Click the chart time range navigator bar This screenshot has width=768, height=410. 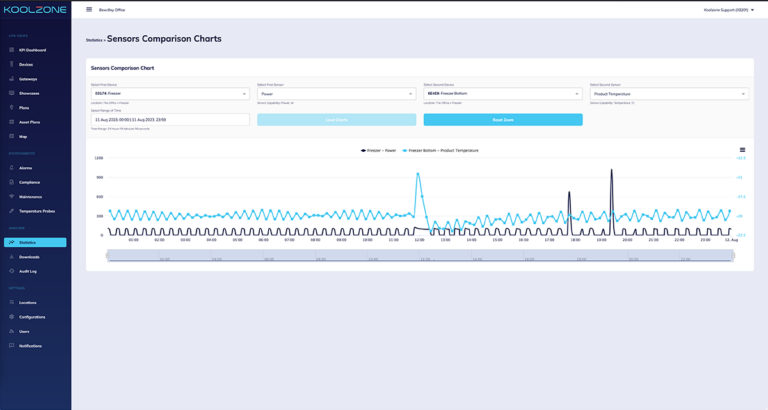click(420, 256)
